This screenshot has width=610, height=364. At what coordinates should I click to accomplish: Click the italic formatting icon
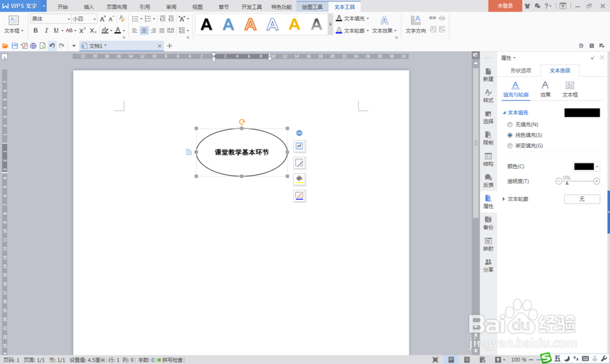(46, 30)
